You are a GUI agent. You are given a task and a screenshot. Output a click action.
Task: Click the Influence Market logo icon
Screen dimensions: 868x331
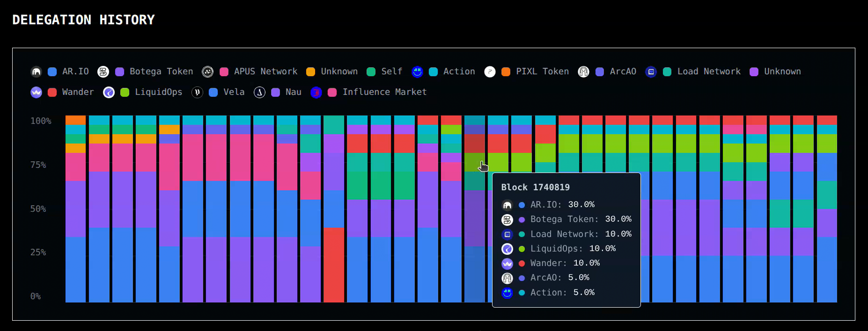pos(316,92)
